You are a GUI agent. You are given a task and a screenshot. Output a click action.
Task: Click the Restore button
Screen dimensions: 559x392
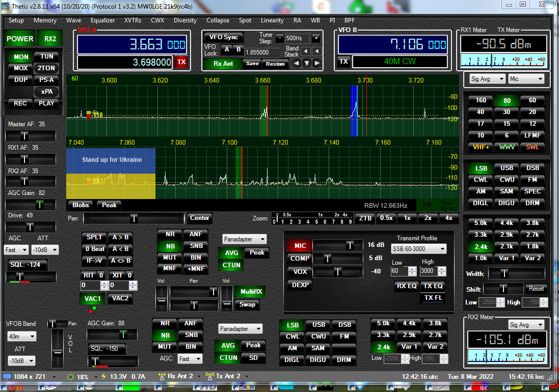click(275, 64)
